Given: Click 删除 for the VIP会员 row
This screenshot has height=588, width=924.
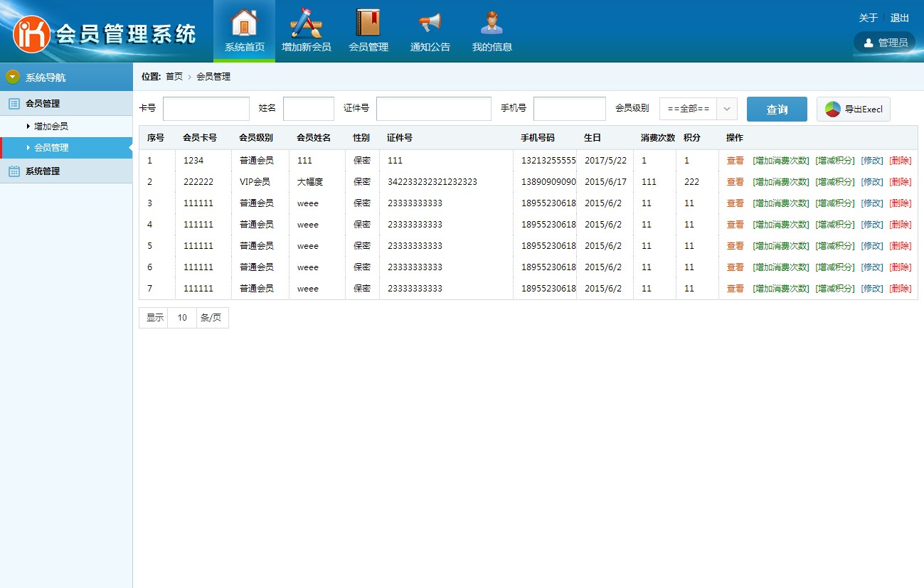Looking at the screenshot, I should tap(900, 182).
